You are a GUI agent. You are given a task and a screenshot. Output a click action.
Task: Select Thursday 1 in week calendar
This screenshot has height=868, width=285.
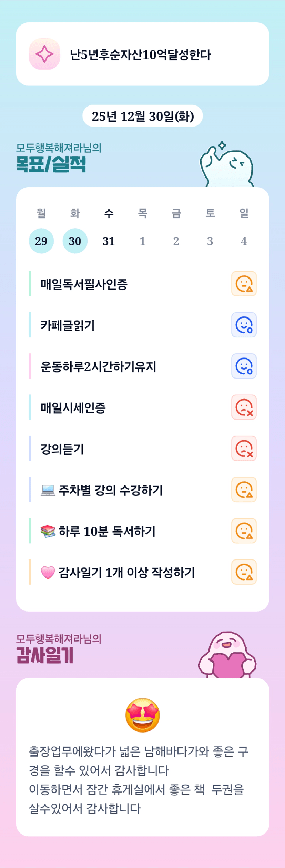tap(142, 241)
